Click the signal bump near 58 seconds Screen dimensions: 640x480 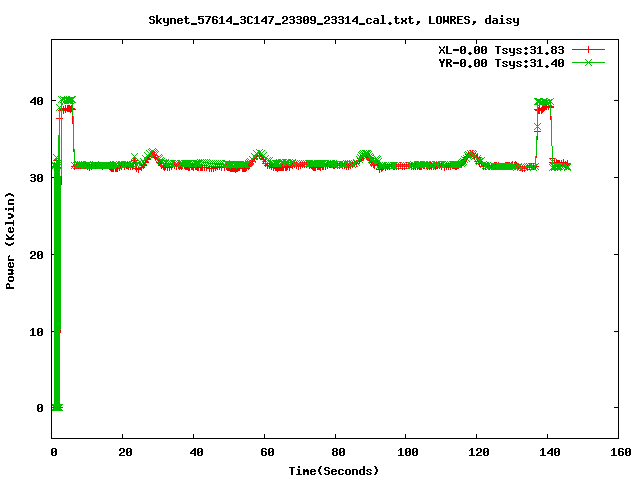pos(259,156)
